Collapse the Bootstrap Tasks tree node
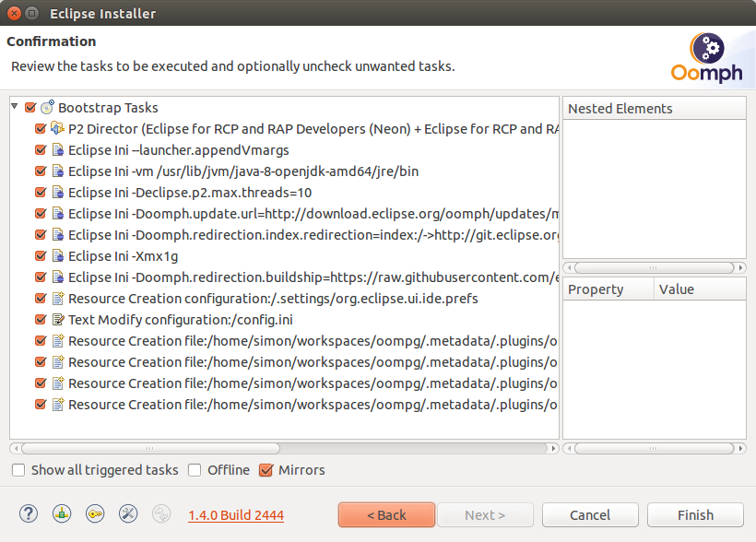756x542 pixels. (15, 106)
